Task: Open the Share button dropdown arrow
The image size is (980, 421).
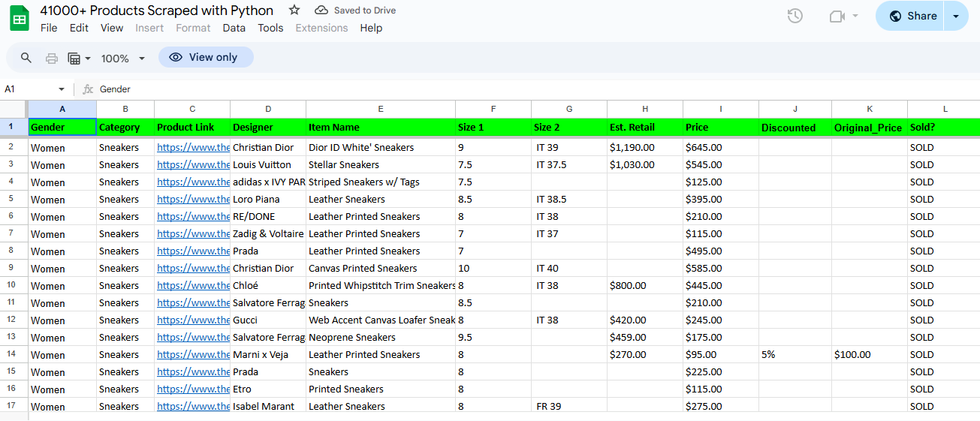Action: pyautogui.click(x=956, y=16)
